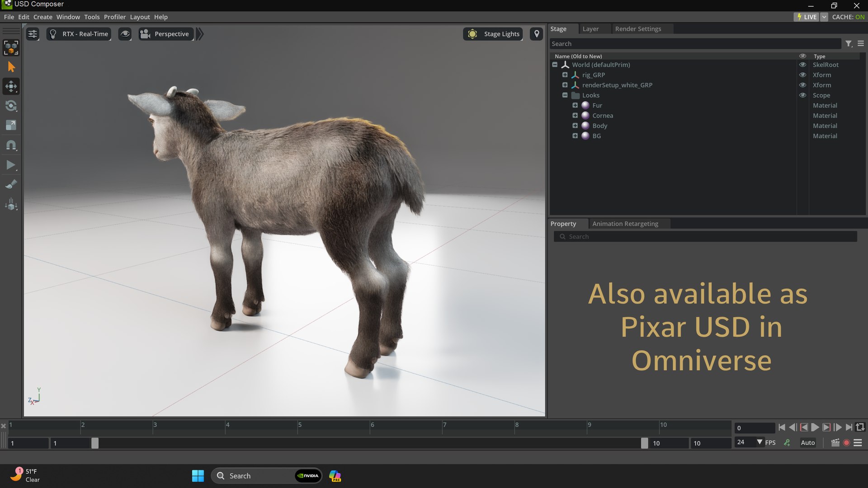The width and height of the screenshot is (868, 488).
Task: Sort by Name (Old to New) header
Action: (578, 56)
